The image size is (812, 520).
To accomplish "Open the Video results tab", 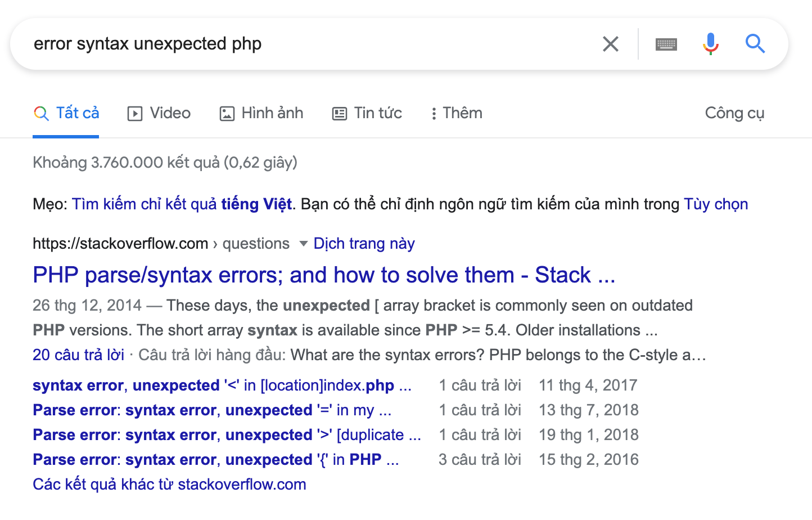I will [x=159, y=113].
